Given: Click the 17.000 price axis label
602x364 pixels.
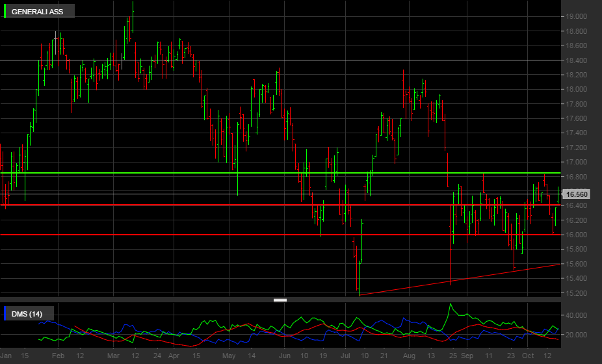Looking at the screenshot, I should coord(576,162).
